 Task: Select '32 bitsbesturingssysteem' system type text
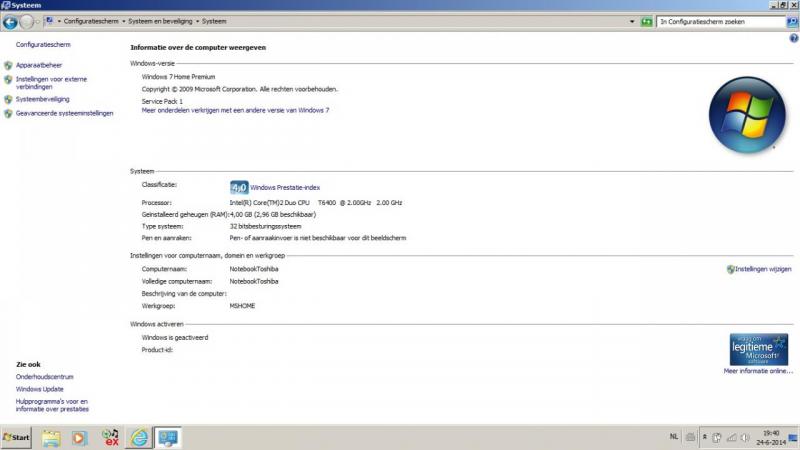265,226
